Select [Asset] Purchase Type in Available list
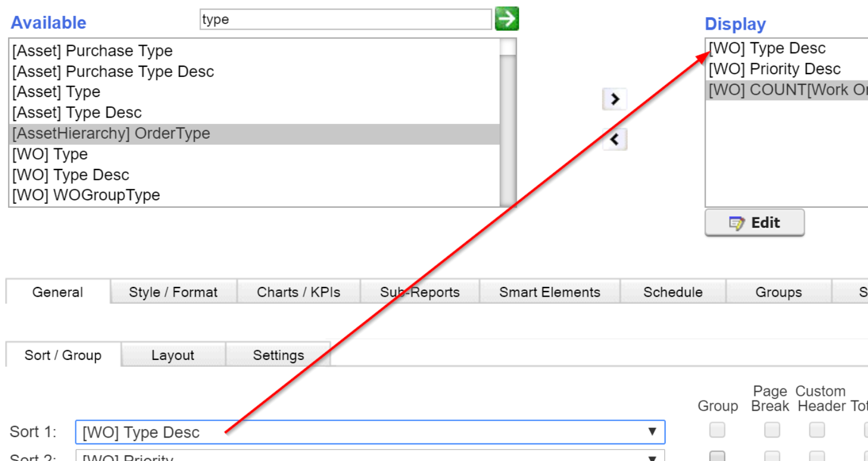Viewport: 868px width, 461px height. 92,51
